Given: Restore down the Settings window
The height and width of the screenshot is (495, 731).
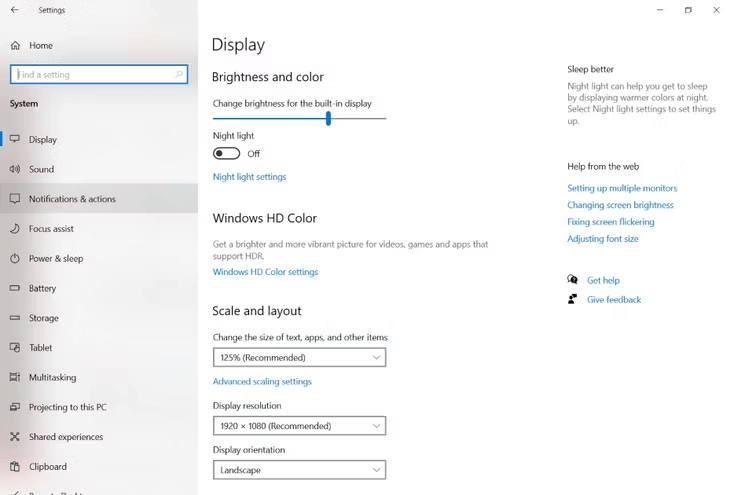Looking at the screenshot, I should coord(688,10).
